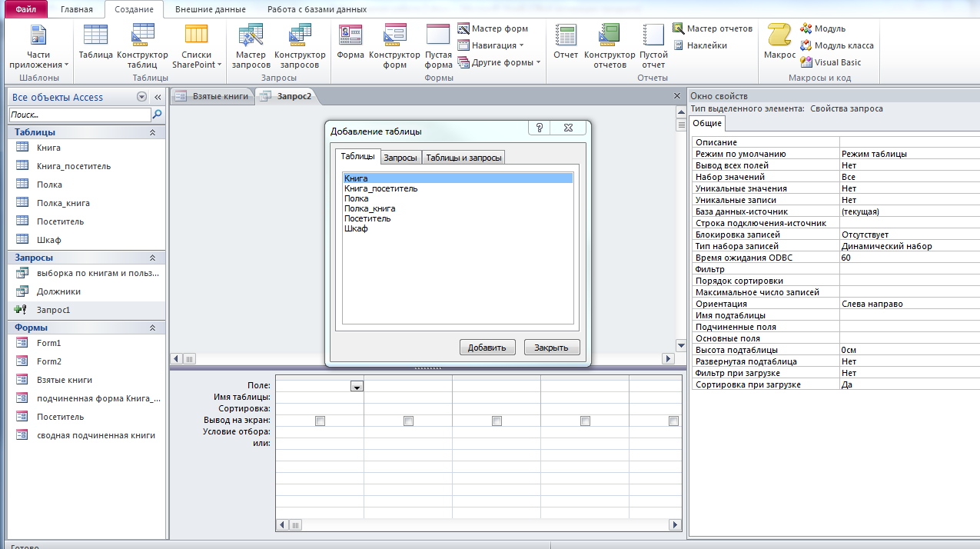This screenshot has width=980, height=549.
Task: Select Запрос1 in navigation pane
Action: [87, 310]
